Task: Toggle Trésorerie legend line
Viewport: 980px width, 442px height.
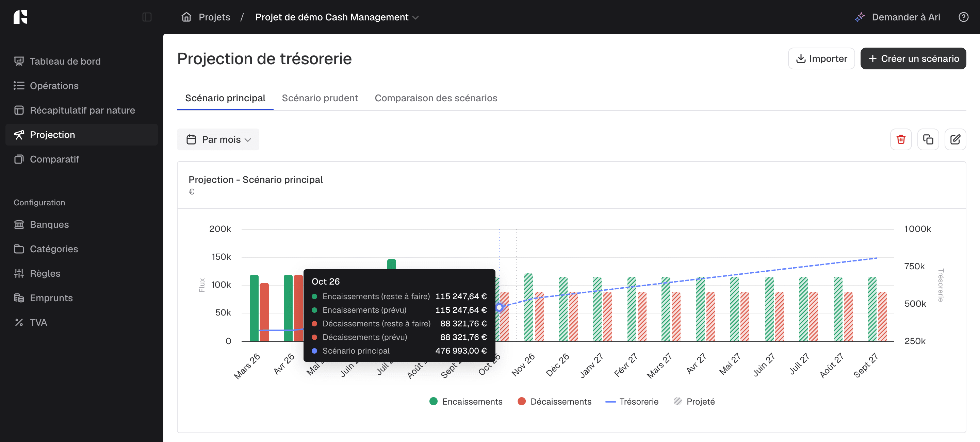Action: tap(632, 402)
